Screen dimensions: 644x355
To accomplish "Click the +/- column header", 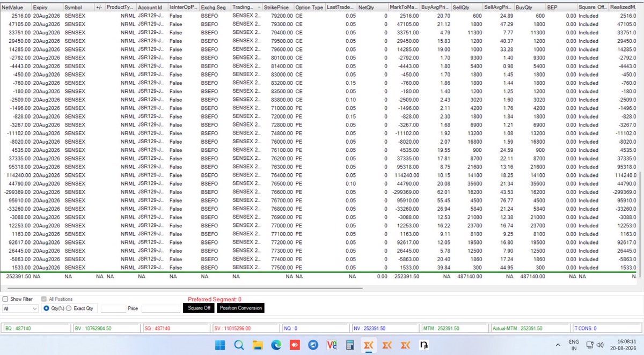I will pyautogui.click(x=99, y=8).
